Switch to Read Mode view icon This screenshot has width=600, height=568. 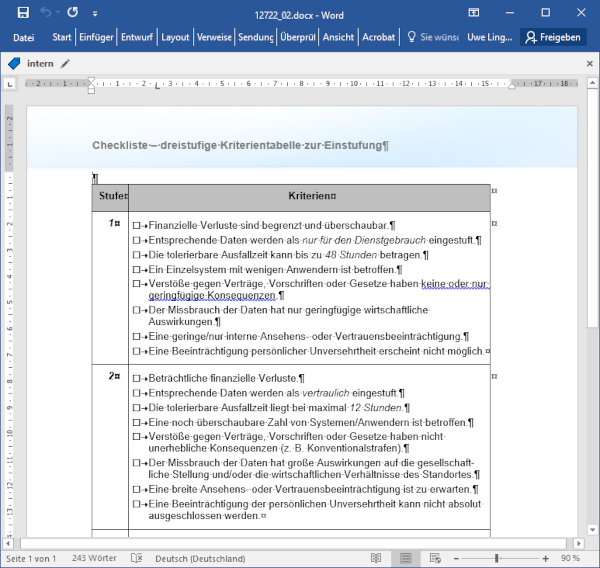[376, 558]
